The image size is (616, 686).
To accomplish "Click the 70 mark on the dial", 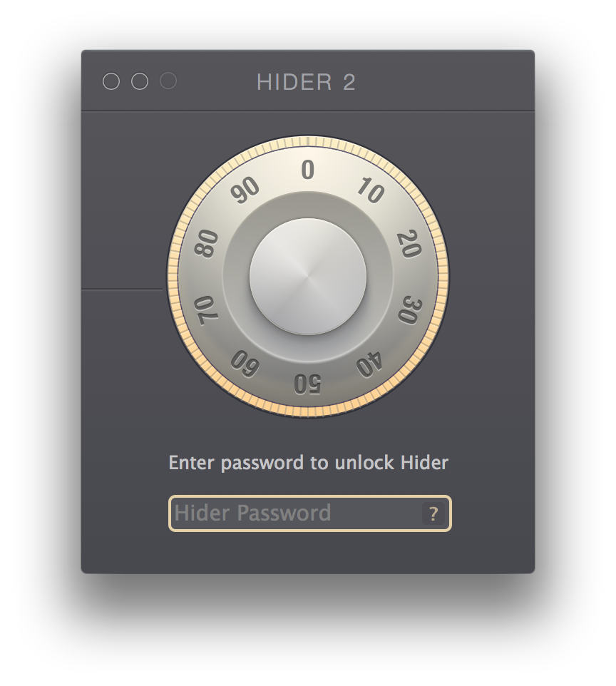I will pyautogui.click(x=205, y=310).
